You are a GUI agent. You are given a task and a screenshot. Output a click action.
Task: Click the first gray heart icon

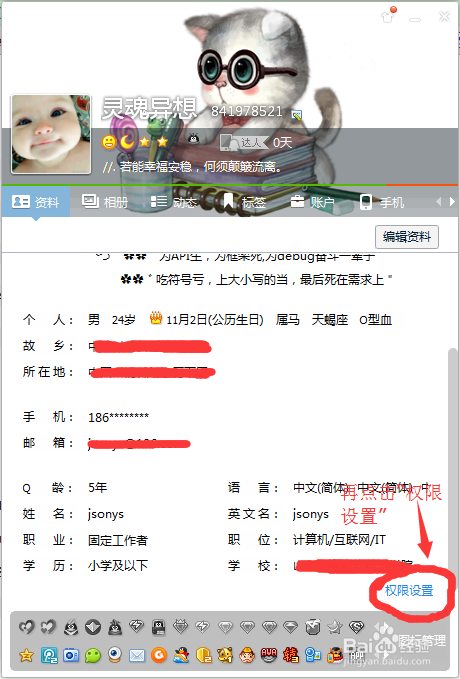(26, 627)
